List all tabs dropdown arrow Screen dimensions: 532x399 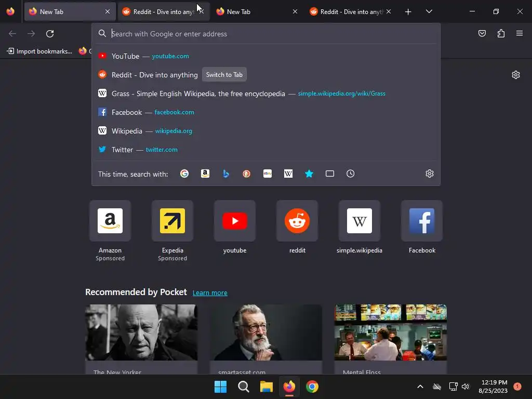(429, 11)
